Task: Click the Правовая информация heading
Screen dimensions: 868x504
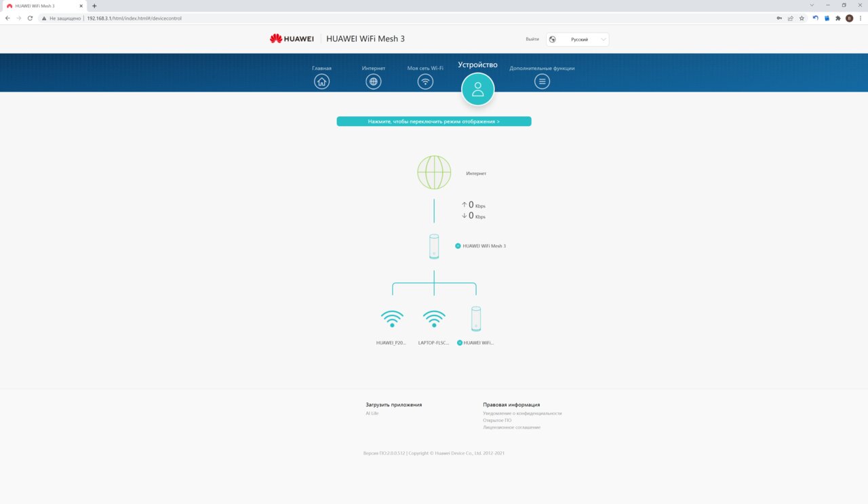Action: click(511, 405)
